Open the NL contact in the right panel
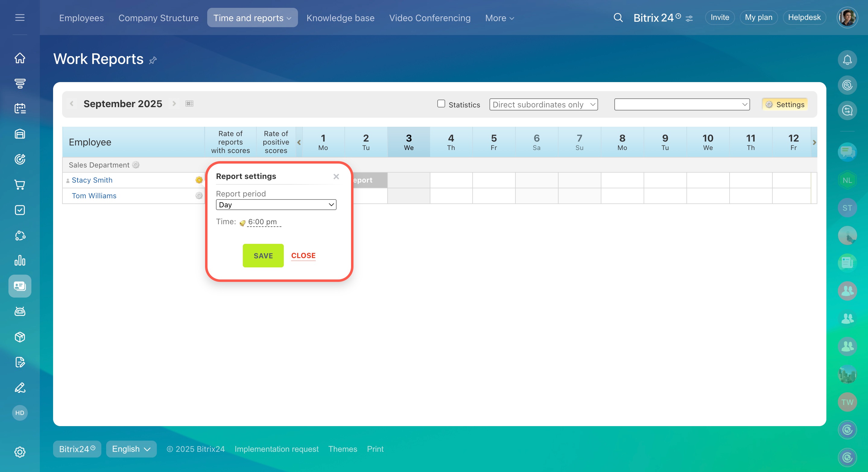The image size is (868, 472). pyautogui.click(x=847, y=180)
